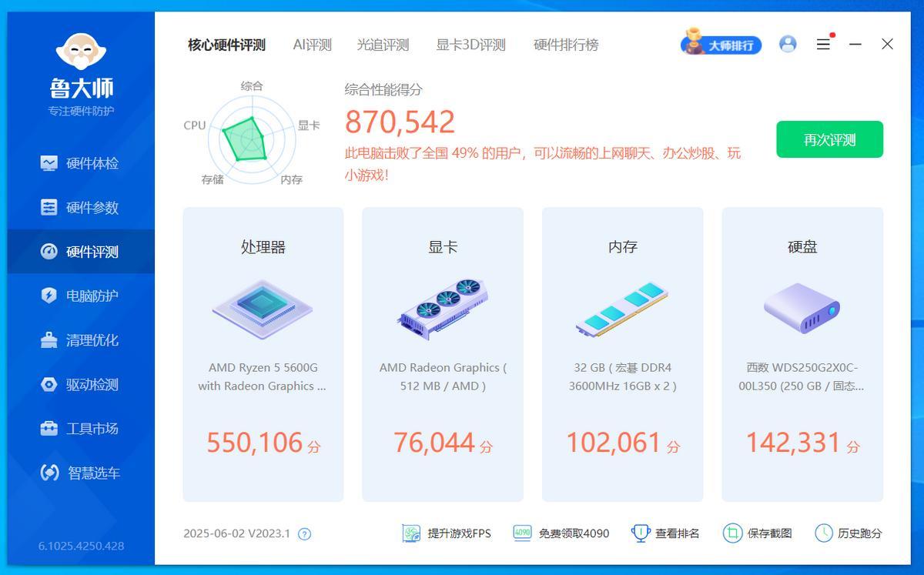Click the 保存截图 link
Screen dimensions: 924x575
click(x=769, y=533)
